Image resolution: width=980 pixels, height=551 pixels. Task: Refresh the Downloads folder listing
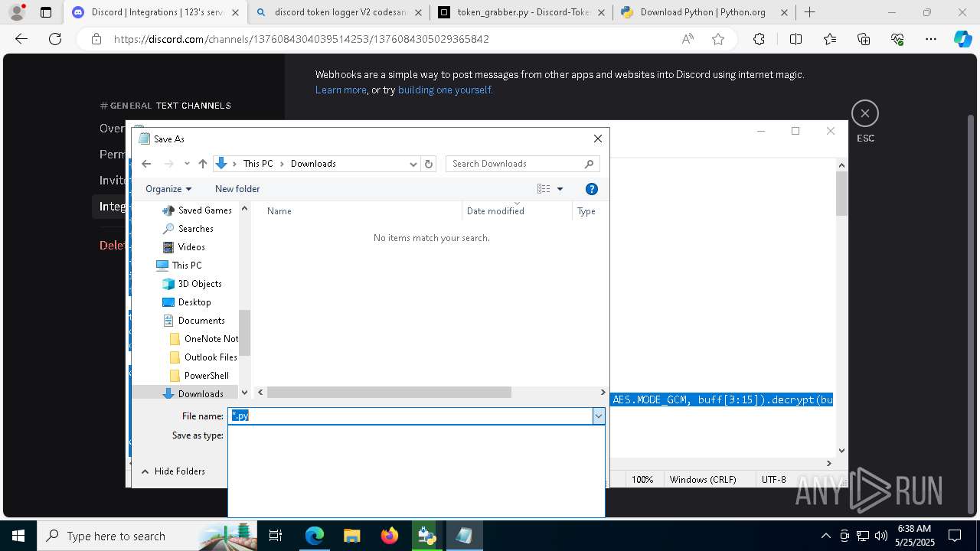[x=429, y=164]
